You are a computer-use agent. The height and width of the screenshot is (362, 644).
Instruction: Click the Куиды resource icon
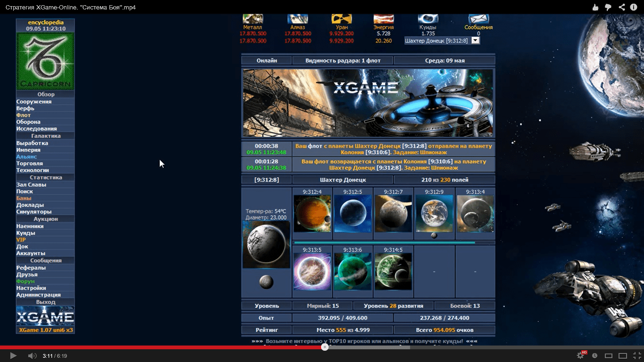[428, 19]
